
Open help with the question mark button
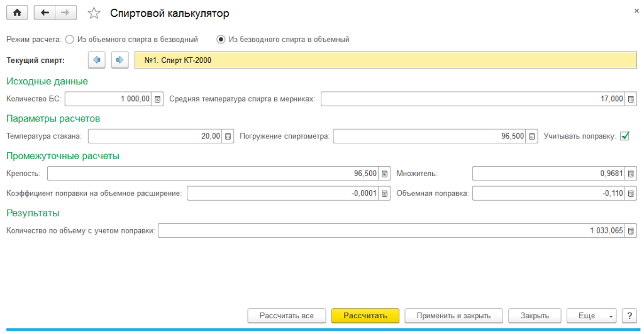pos(628,315)
